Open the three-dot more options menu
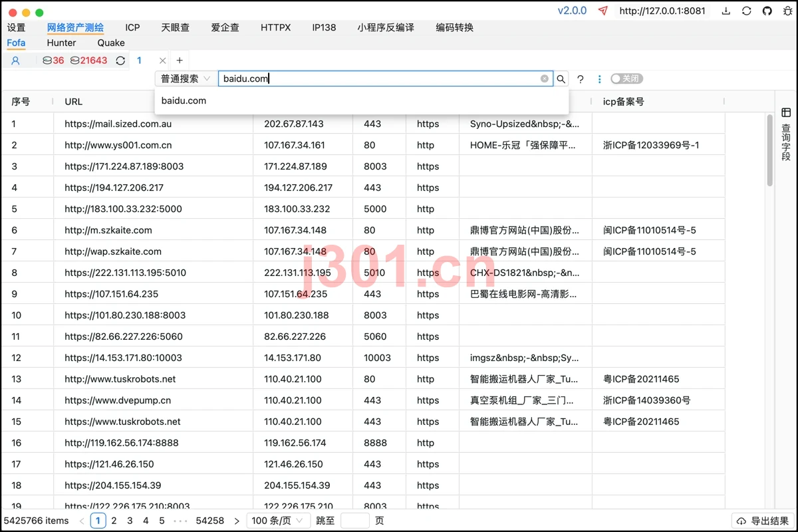798x532 pixels. click(x=599, y=79)
